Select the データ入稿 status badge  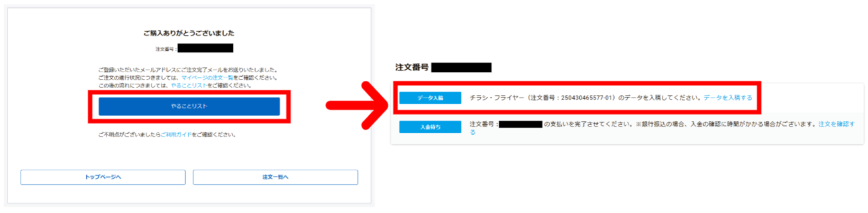point(430,98)
